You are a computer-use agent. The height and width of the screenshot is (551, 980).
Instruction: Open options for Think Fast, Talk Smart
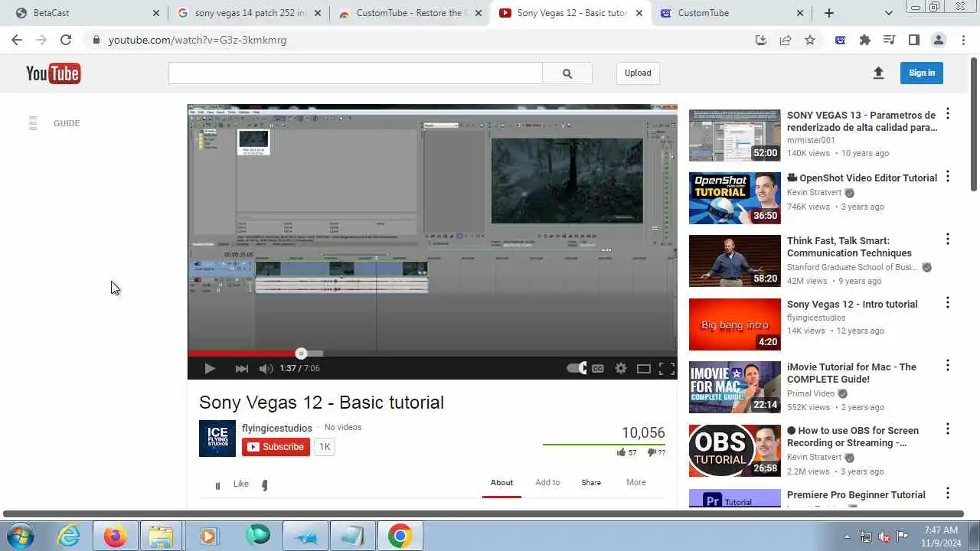point(948,239)
